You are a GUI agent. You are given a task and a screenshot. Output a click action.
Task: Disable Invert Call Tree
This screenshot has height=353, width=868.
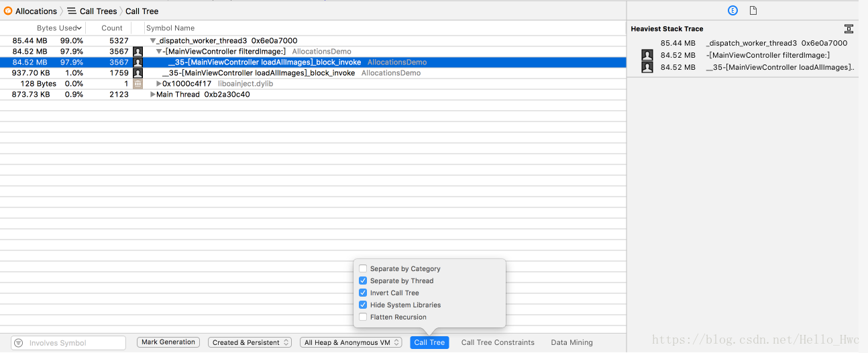363,293
